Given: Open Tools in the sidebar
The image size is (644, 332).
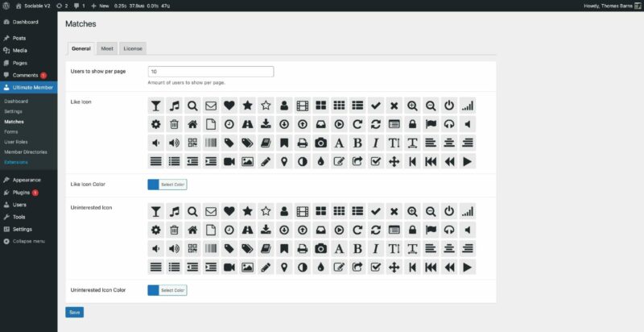Looking at the screenshot, I should (x=29, y=217).
